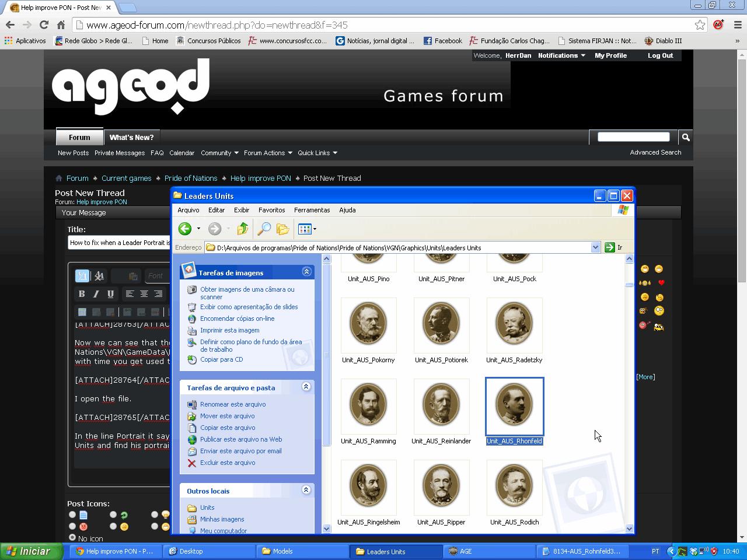Select the first post icon radio button
747x560 pixels.
point(72,515)
